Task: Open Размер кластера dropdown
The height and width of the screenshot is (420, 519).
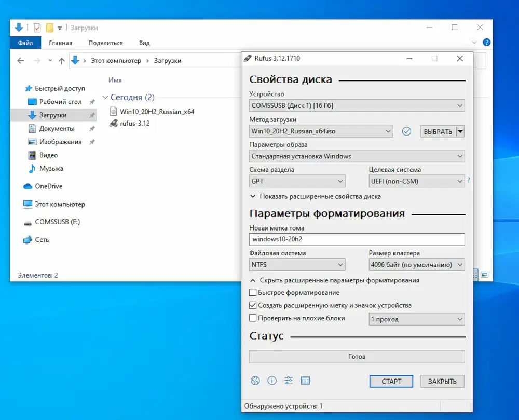Action: [416, 264]
